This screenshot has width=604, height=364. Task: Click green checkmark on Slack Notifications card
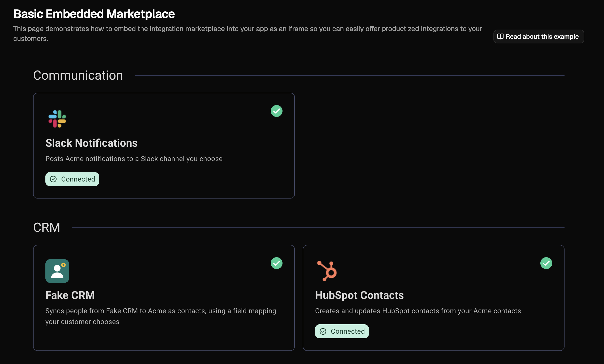276,111
